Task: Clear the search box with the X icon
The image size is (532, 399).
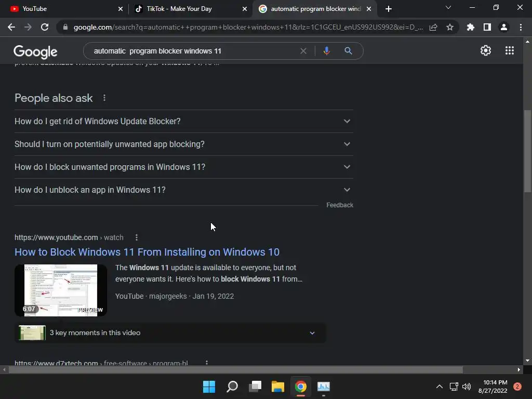Action: tap(303, 51)
